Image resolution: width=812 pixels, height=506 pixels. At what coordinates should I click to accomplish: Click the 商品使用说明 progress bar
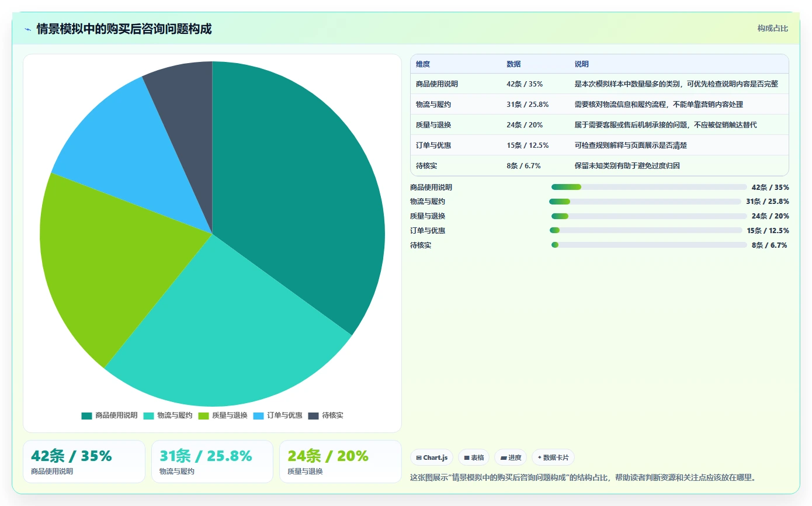tap(649, 187)
